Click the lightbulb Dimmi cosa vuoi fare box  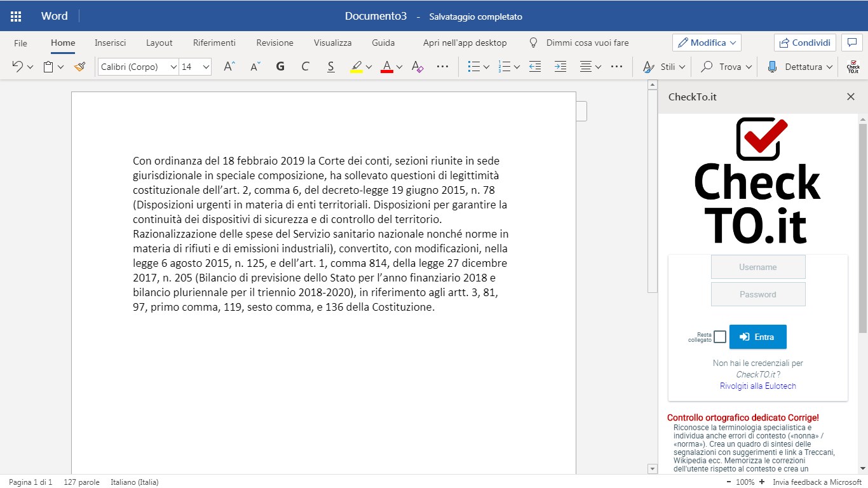point(579,43)
